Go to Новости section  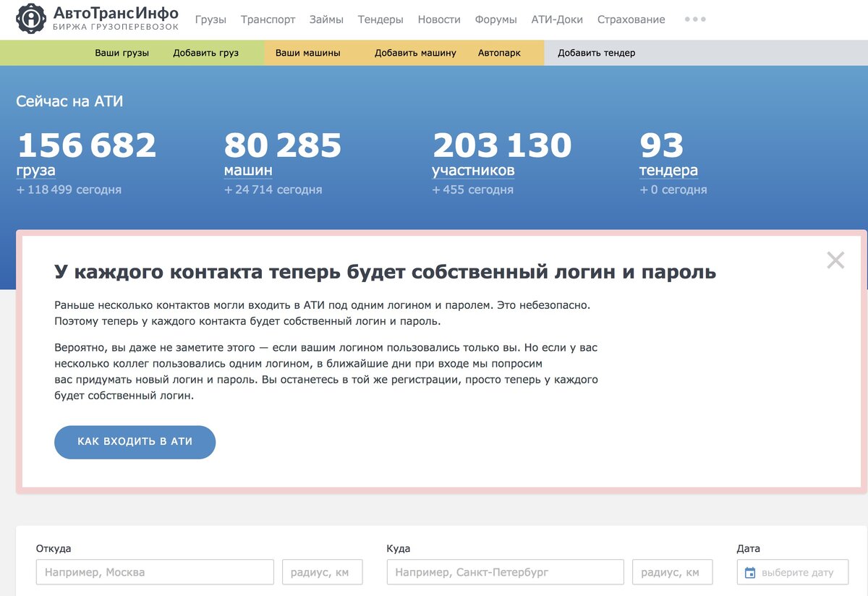tap(439, 20)
